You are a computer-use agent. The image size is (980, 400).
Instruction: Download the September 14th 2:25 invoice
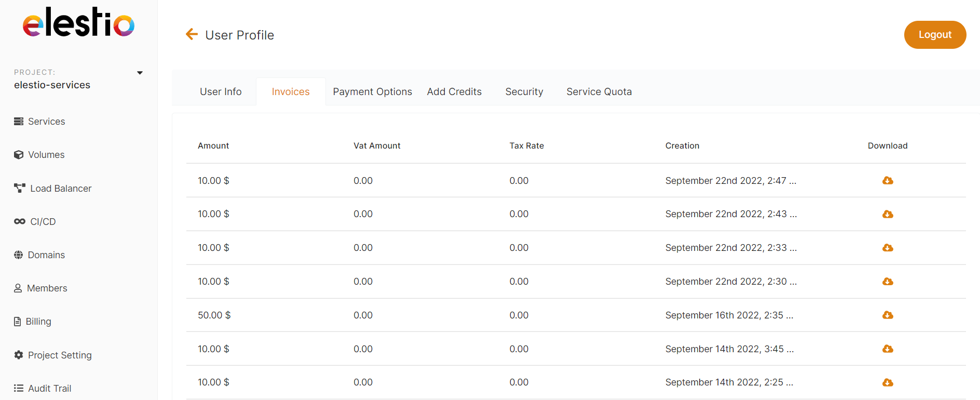pos(888,383)
